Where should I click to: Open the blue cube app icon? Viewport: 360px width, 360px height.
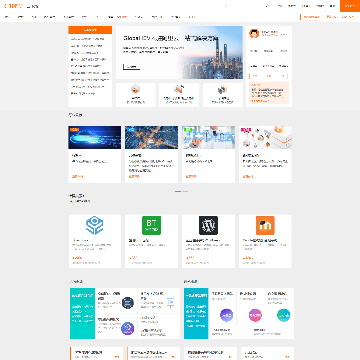[95, 225]
